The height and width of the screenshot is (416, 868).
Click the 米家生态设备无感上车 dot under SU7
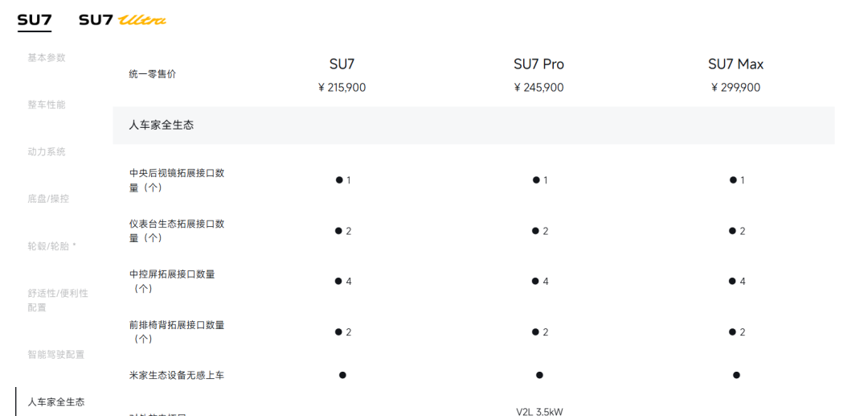point(342,375)
